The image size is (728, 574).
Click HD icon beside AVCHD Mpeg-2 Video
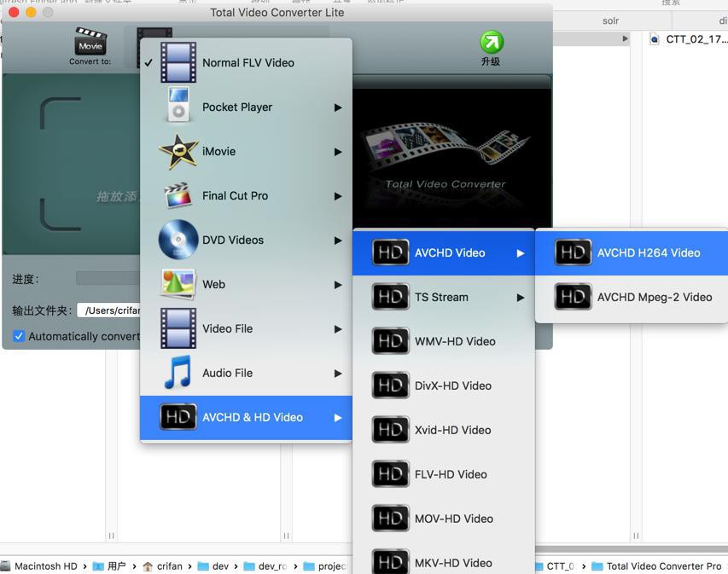(573, 297)
